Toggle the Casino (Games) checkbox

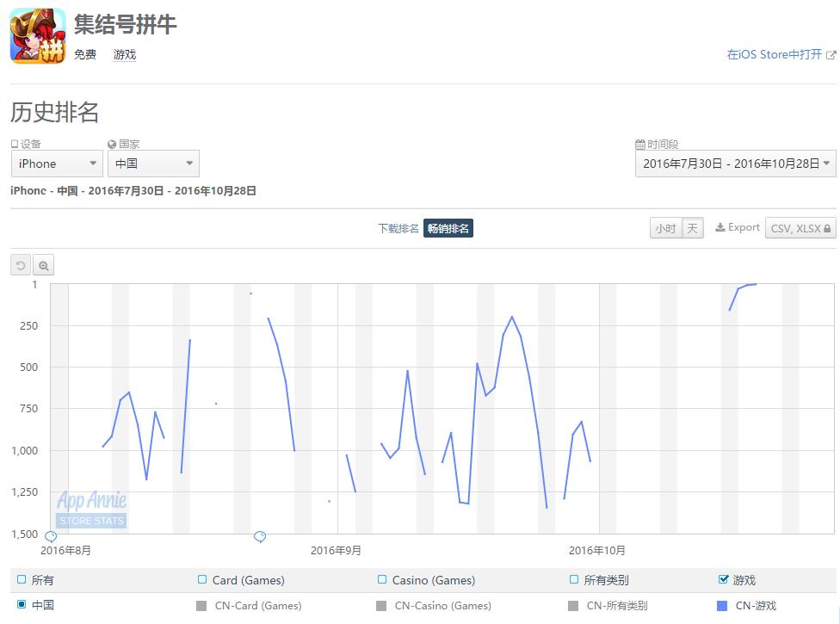(x=382, y=579)
